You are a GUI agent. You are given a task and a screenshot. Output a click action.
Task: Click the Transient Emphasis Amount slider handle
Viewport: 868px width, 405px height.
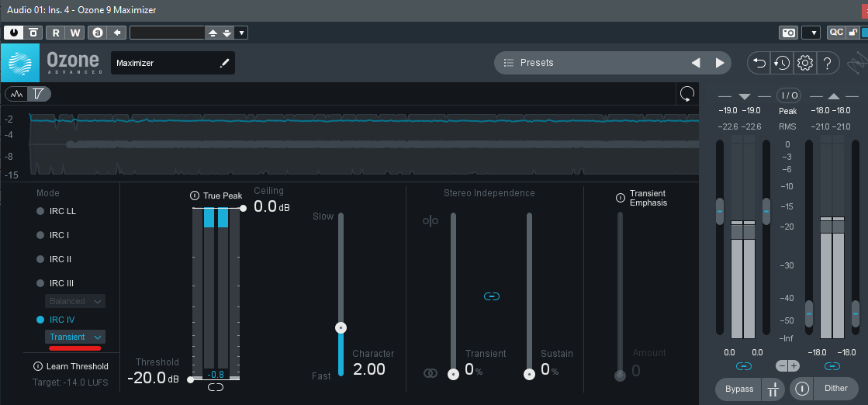(x=620, y=375)
